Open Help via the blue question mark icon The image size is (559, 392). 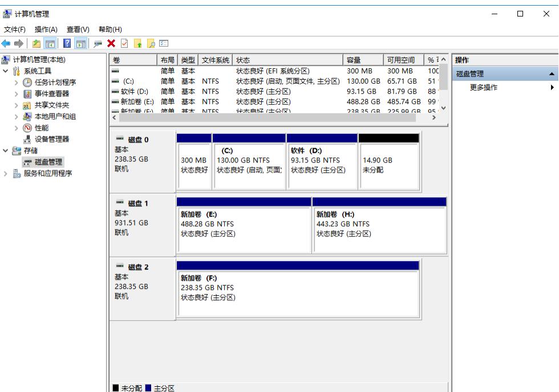coord(68,42)
